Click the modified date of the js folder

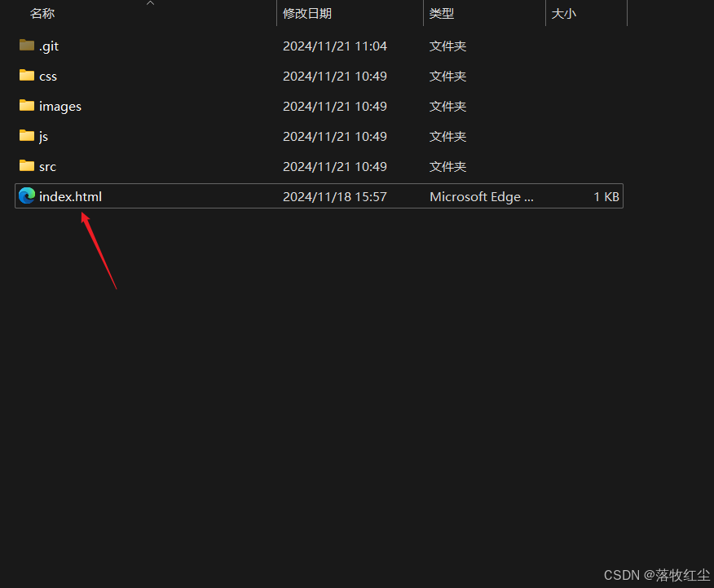click(x=335, y=136)
